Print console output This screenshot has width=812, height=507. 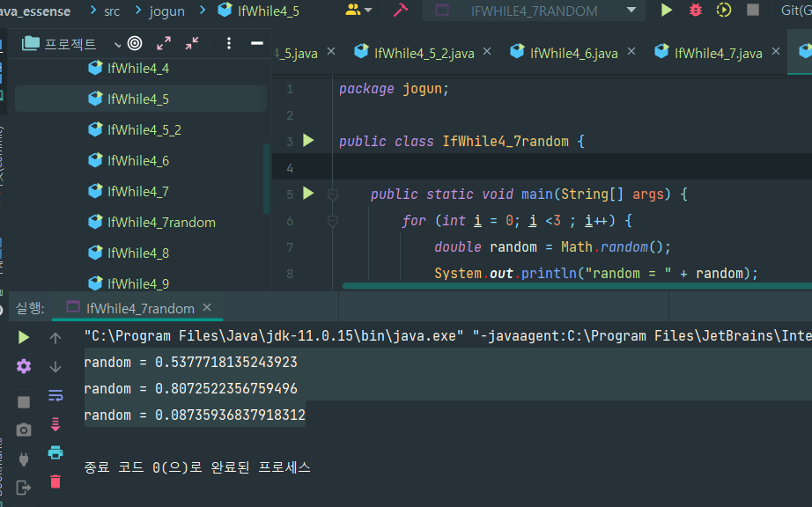[x=55, y=452]
